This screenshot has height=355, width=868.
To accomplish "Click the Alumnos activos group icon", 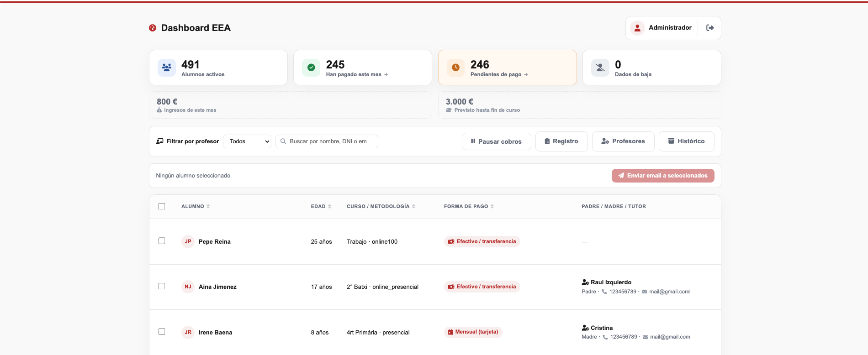I will tap(167, 68).
